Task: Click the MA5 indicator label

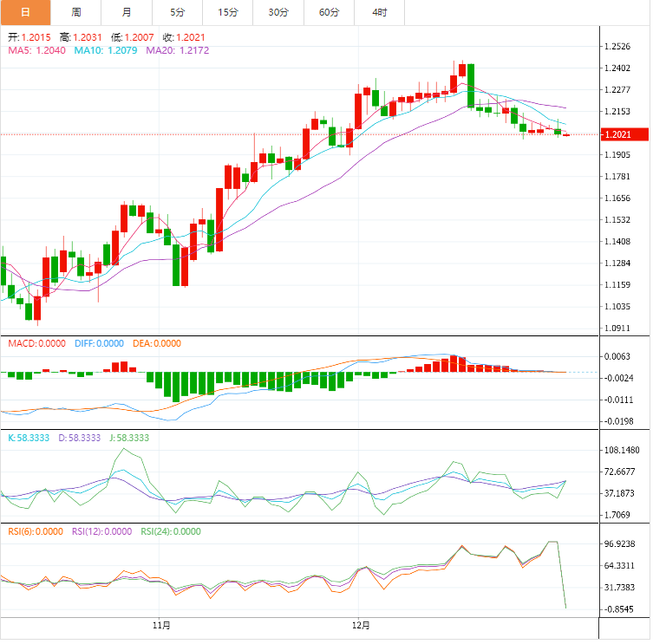Action: tap(33, 51)
